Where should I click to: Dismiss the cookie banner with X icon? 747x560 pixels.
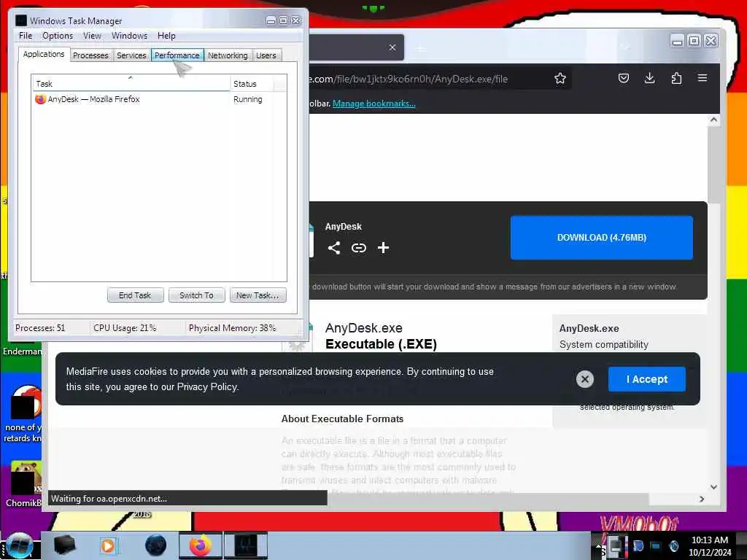pyautogui.click(x=585, y=379)
